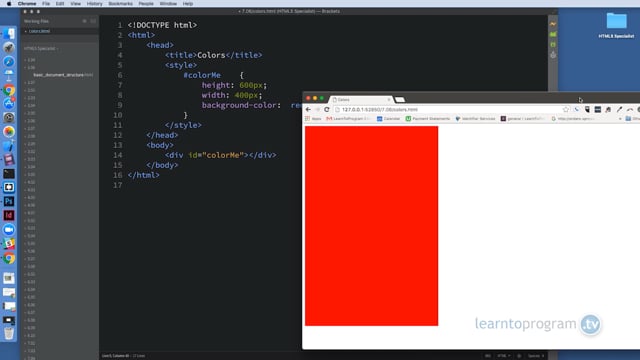Open Finder from the dock
The height and width of the screenshot is (360, 640).
pos(9,34)
